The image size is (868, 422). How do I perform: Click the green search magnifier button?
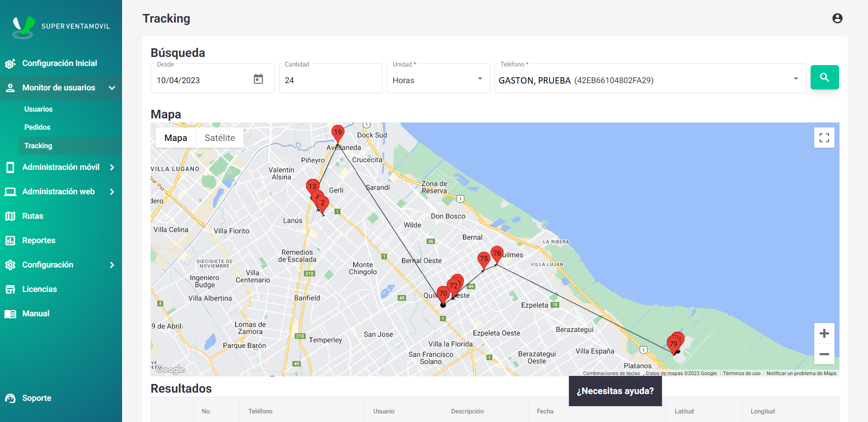coord(825,77)
